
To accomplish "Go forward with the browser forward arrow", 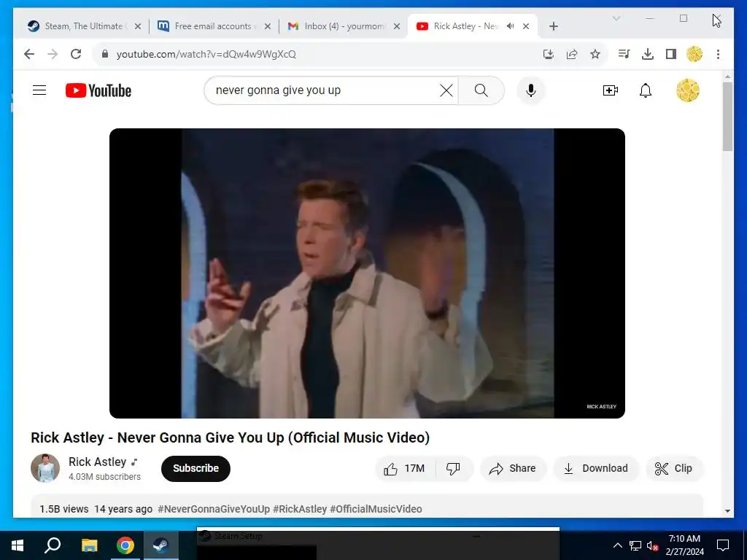I will (53, 54).
